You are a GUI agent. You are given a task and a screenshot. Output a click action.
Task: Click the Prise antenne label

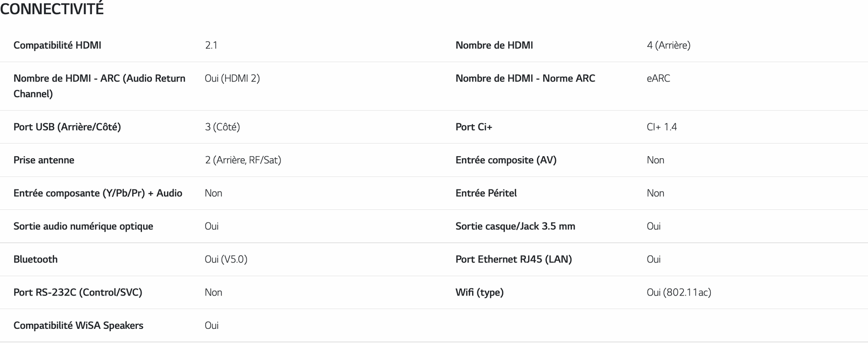(44, 160)
